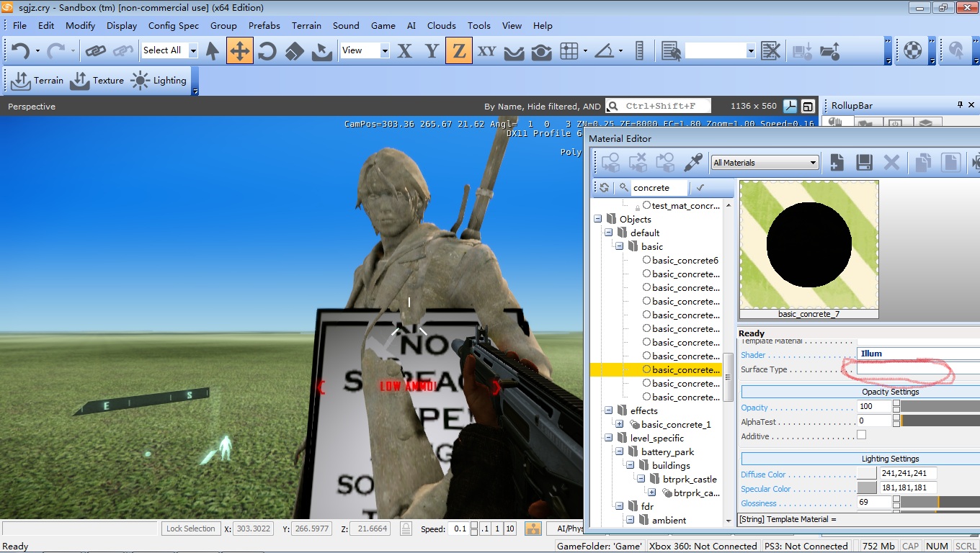Open the Lighting tool
This screenshot has width=980, height=553.
click(159, 81)
